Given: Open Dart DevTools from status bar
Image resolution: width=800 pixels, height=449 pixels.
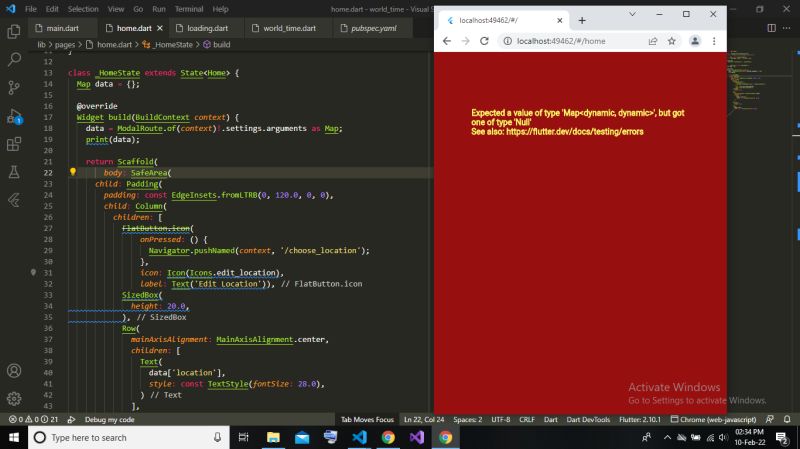Looking at the screenshot, I should [588, 419].
